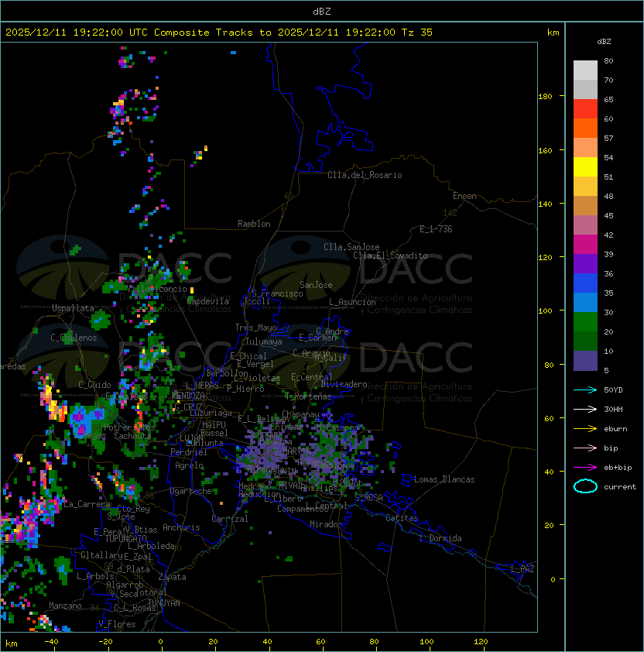Click the light blue swatch between 35 and 30
The image size is (644, 652).
(x=585, y=302)
